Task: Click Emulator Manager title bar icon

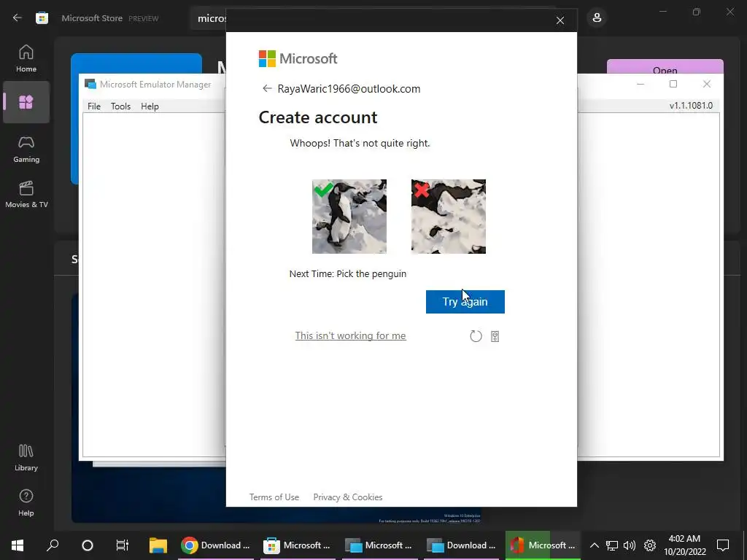Action: pos(90,85)
